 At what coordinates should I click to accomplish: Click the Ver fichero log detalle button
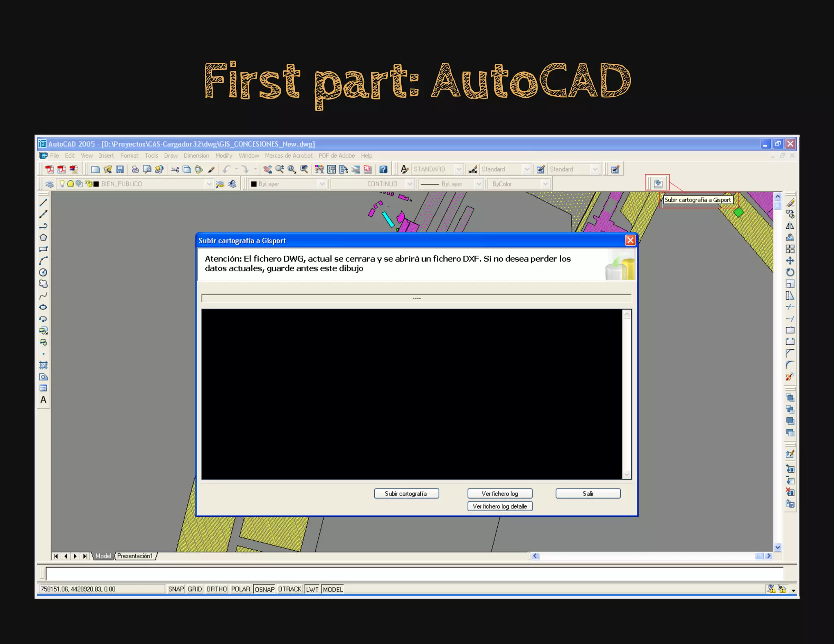pos(500,506)
